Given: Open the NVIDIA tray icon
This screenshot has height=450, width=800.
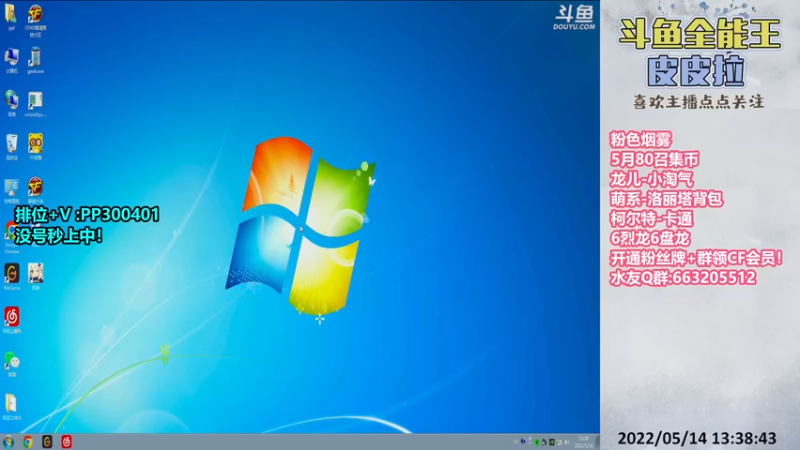Looking at the screenshot, I should tap(552, 442).
